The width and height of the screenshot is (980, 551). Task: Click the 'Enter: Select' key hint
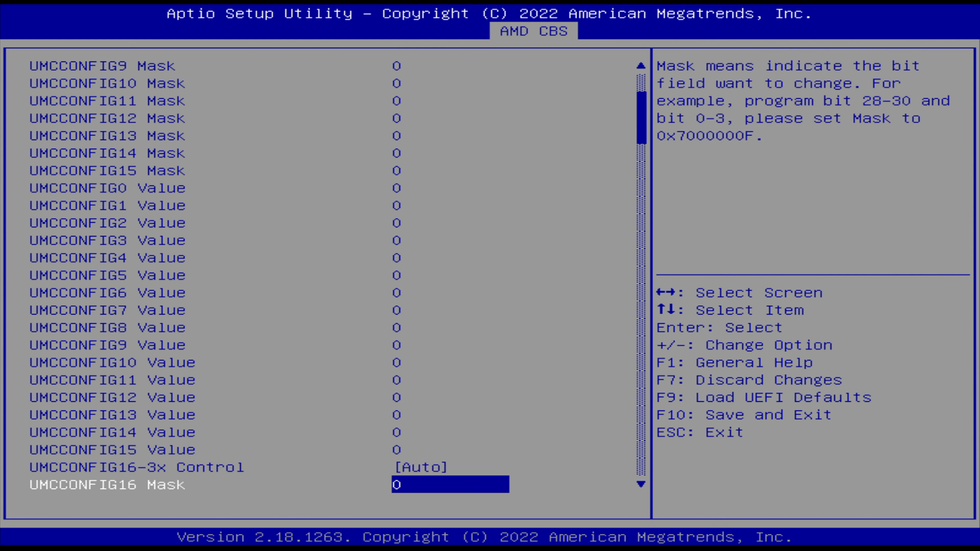[x=719, y=327]
